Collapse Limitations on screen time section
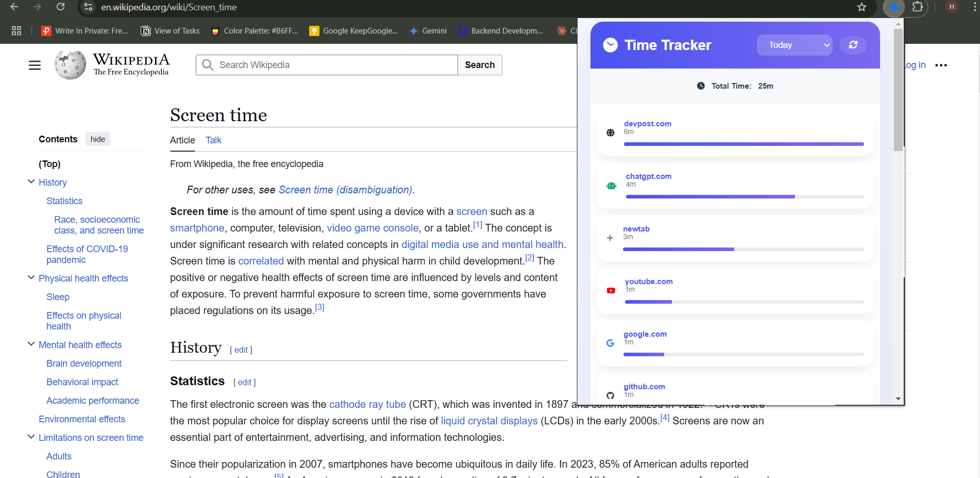The height and width of the screenshot is (478, 980). click(x=31, y=437)
